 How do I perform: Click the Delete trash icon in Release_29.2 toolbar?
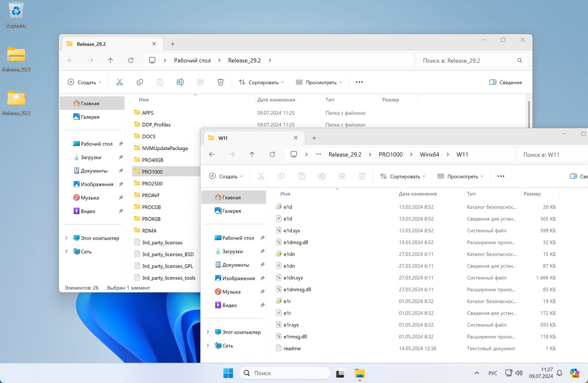(x=220, y=82)
